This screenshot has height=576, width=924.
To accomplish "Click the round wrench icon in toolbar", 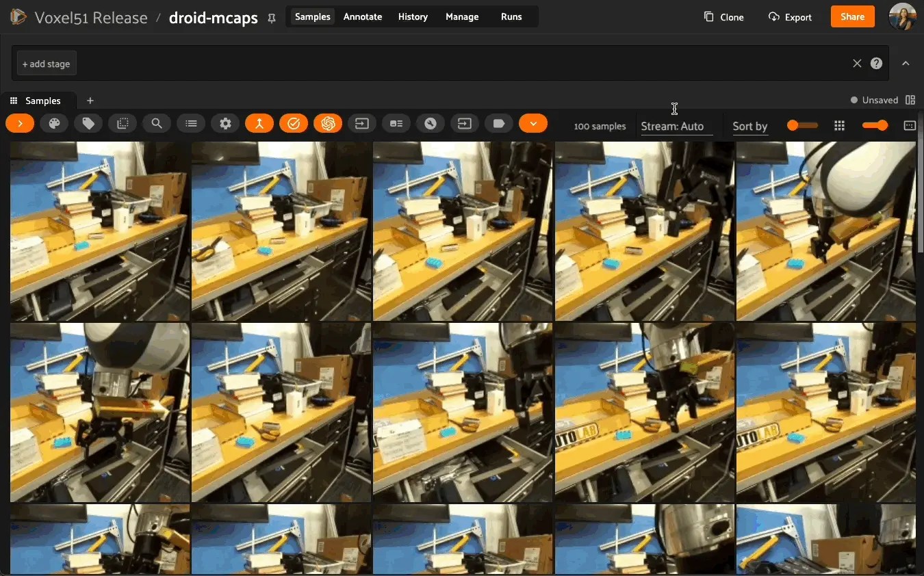I will tap(431, 124).
